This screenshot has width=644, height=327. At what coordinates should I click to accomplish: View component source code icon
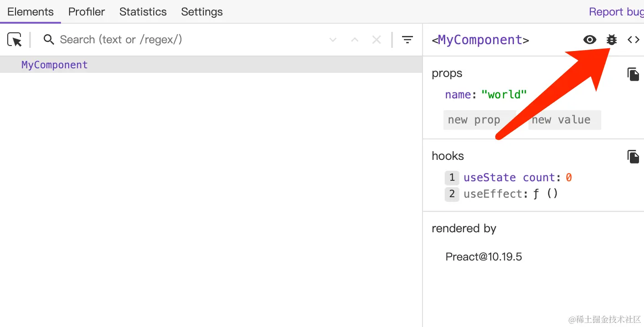(x=634, y=40)
